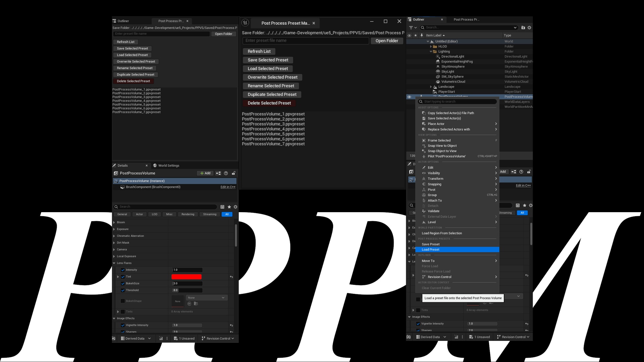This screenshot has height=362, width=644.
Task: Click the BokehSize 3.0 value slider
Action: point(187,284)
